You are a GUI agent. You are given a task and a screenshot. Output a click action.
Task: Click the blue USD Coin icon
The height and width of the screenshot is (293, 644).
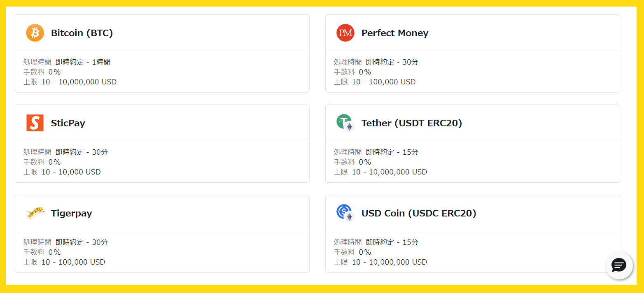pyautogui.click(x=345, y=213)
